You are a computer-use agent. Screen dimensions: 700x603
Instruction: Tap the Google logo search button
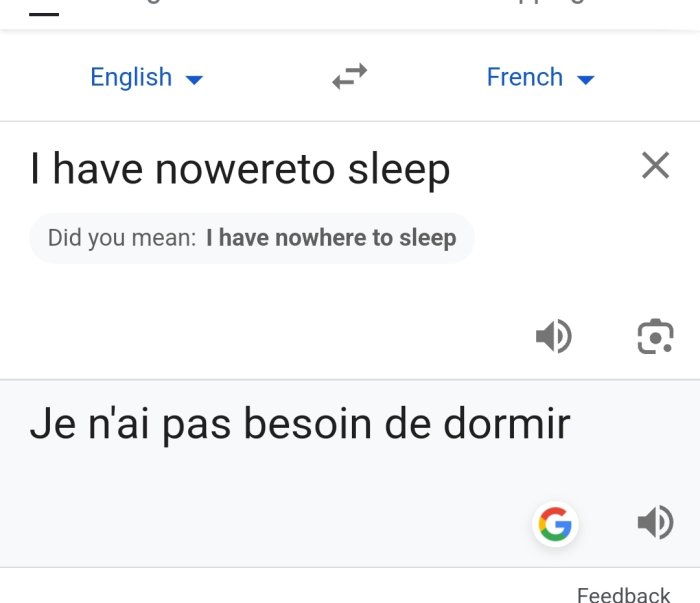click(x=555, y=524)
